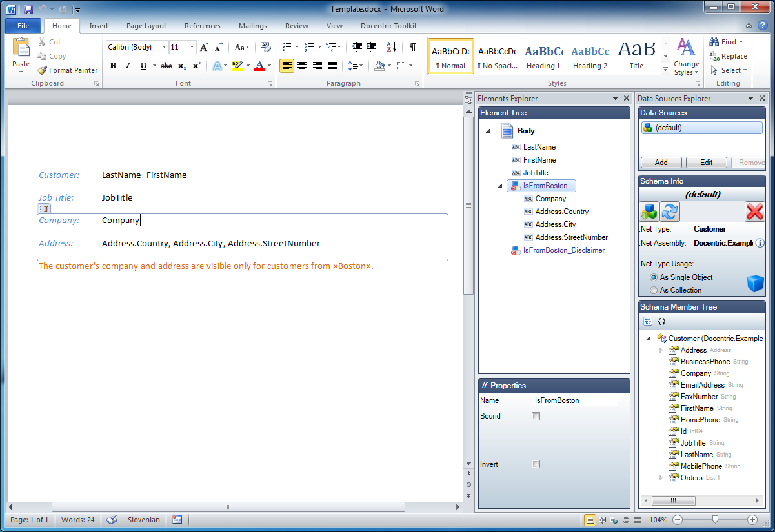Apply subscript formatting

[182, 66]
